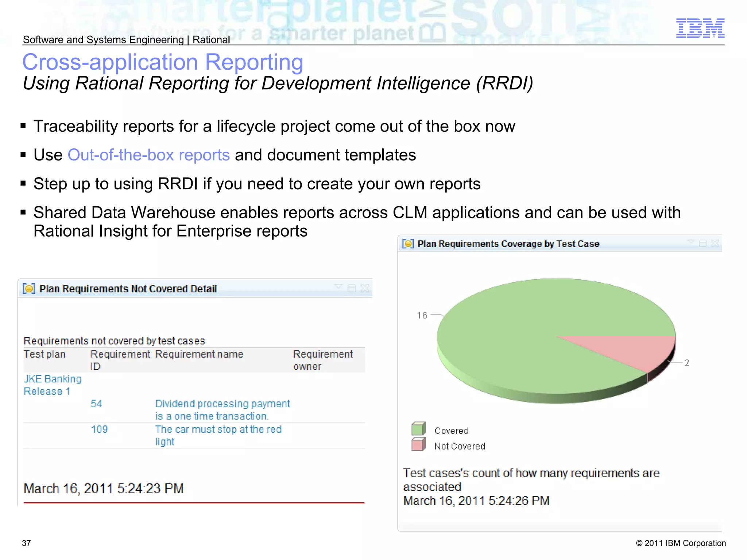This screenshot has height=560, width=747.
Task: Click the Requirement name column header
Action: (199, 354)
